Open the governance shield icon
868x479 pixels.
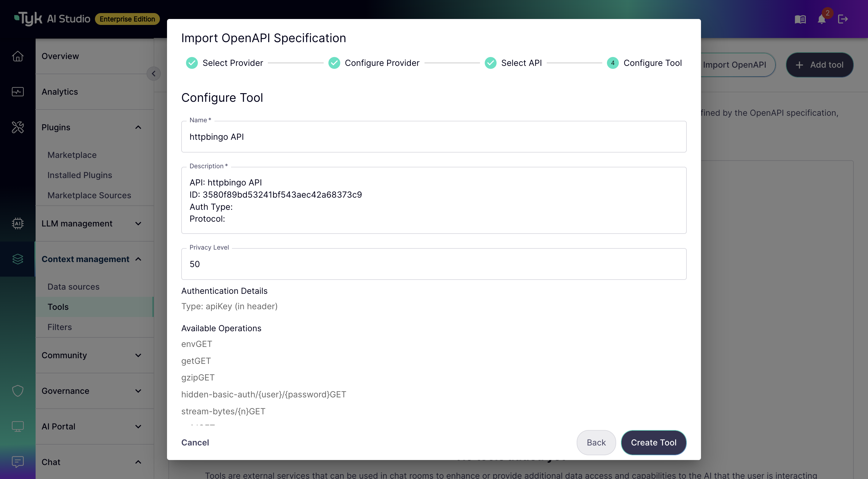coord(18,391)
